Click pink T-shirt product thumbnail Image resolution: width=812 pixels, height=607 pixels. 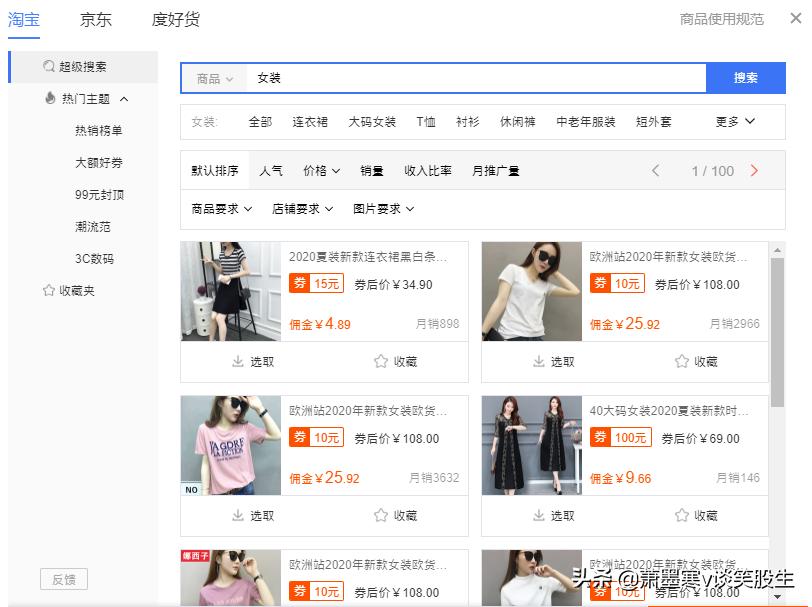pyautogui.click(x=231, y=445)
